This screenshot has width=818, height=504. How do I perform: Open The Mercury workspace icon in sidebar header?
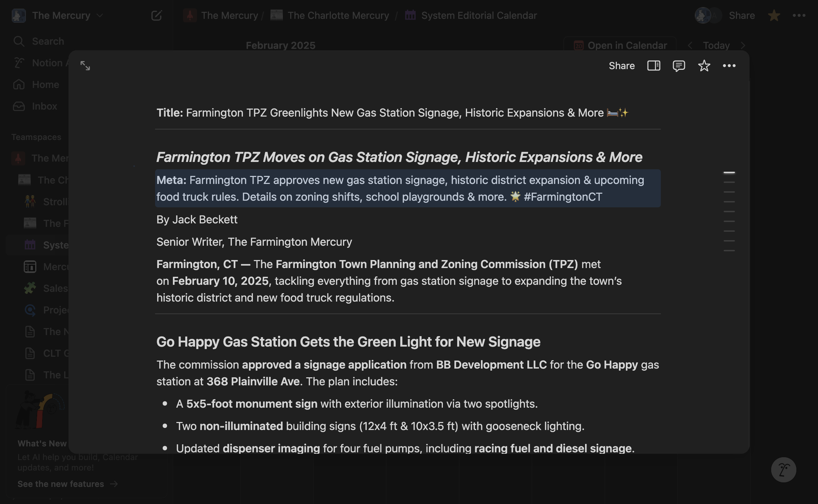click(19, 15)
